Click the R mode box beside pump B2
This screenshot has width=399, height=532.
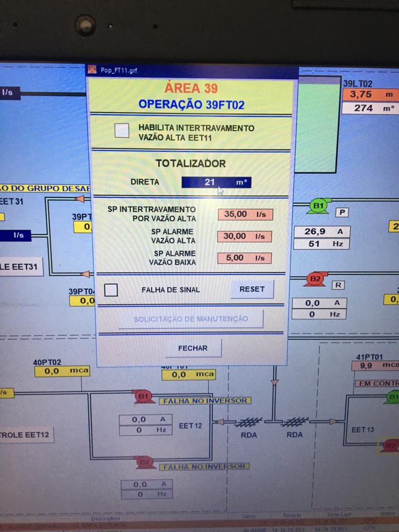click(x=338, y=285)
